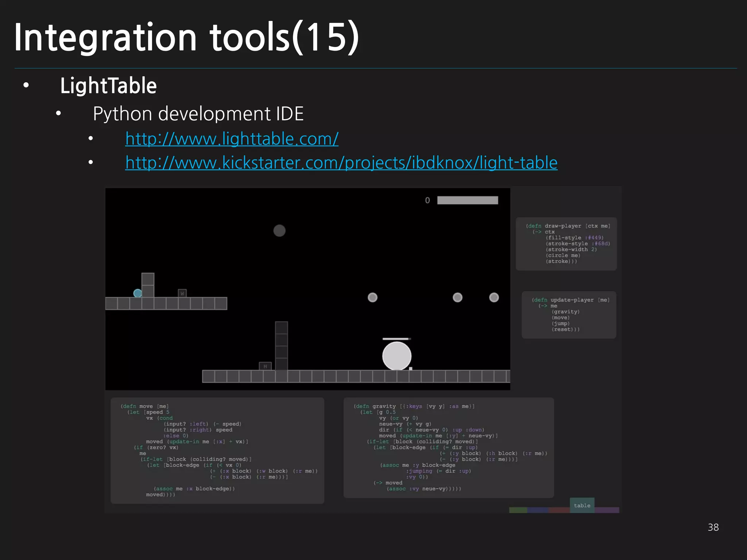Click the small health bar above white ball

click(x=397, y=339)
